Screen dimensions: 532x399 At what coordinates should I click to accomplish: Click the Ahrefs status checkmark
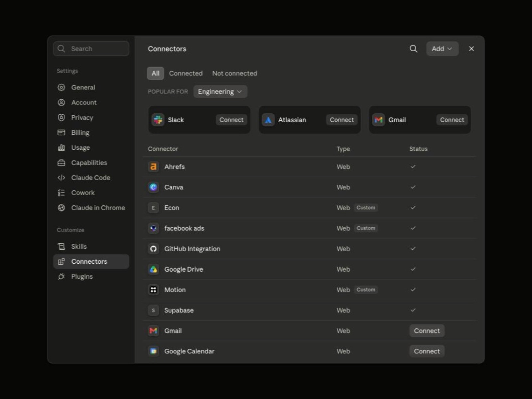(x=413, y=167)
